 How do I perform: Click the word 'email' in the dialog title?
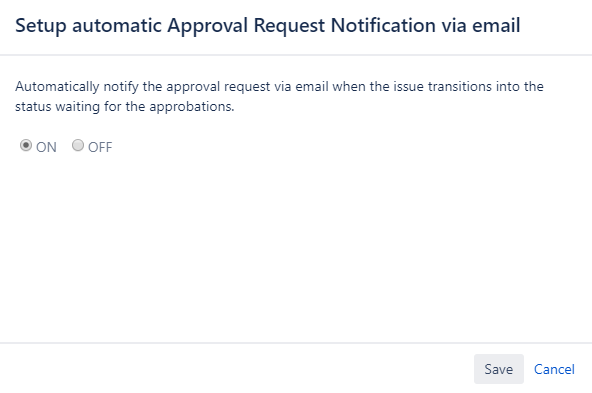[x=496, y=25]
